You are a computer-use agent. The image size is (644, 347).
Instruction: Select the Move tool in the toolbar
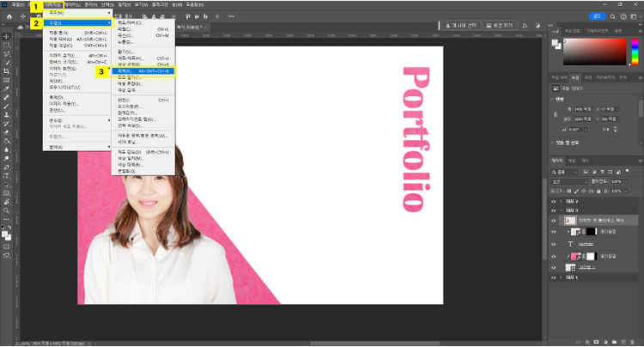point(7,36)
